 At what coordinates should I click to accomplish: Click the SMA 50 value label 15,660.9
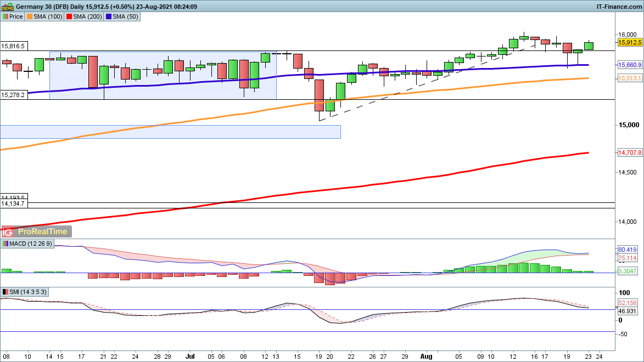pos(630,65)
